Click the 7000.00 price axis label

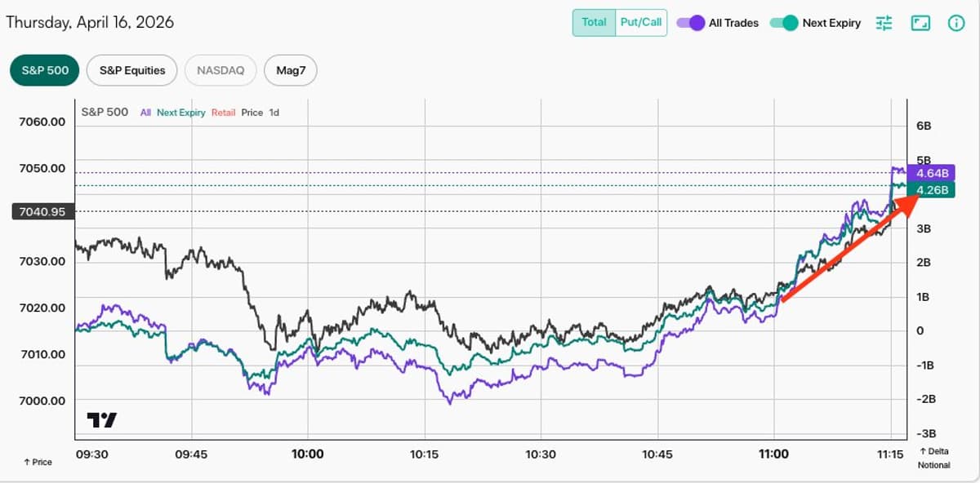[x=42, y=401]
